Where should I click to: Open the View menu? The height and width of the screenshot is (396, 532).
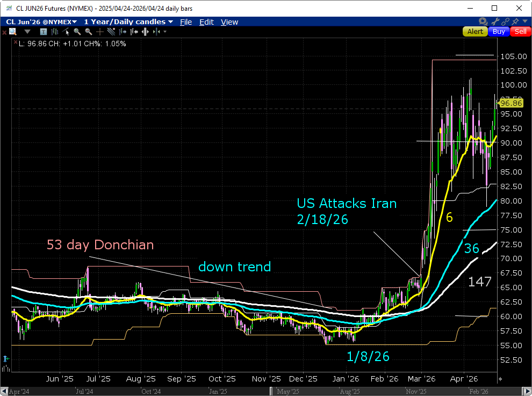click(229, 22)
